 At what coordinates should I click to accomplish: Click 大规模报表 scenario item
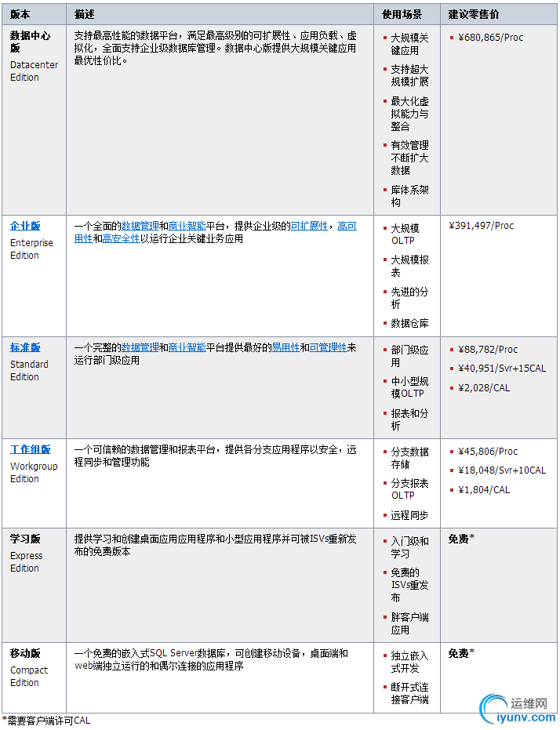[x=409, y=267]
